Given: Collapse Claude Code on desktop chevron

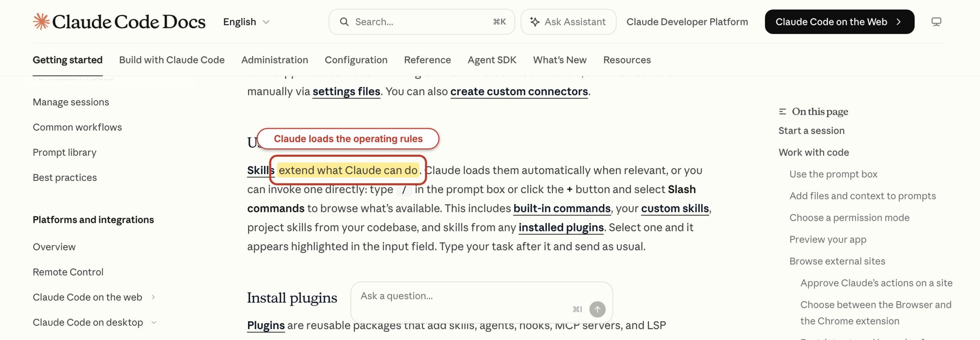Looking at the screenshot, I should [x=154, y=322].
